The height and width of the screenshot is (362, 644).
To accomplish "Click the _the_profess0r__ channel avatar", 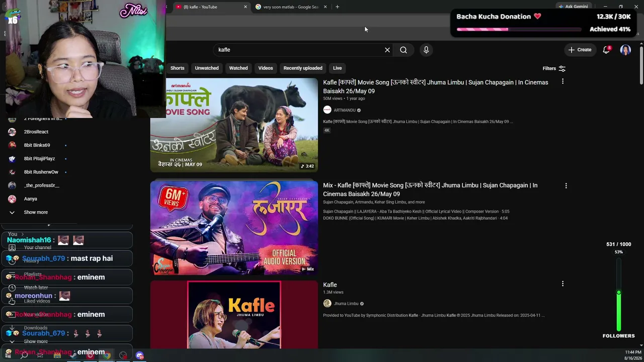I will pyautogui.click(x=12, y=186).
